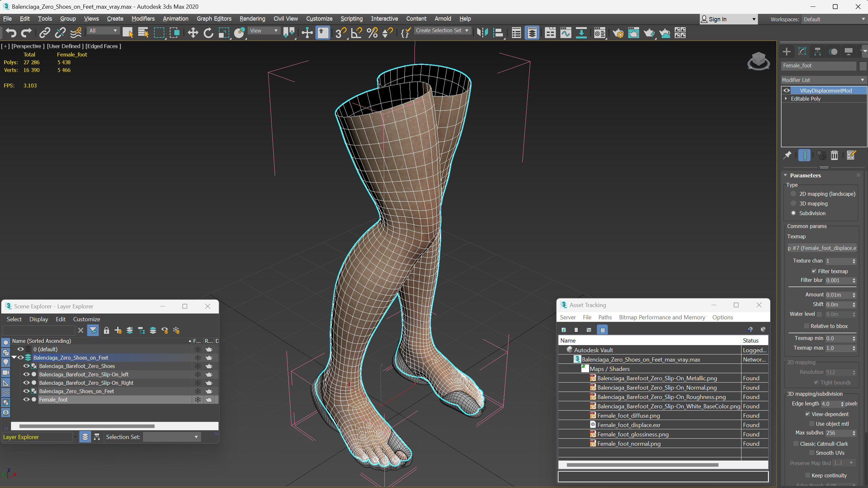Click the Pin Stack icon
This screenshot has height=488, width=868.
tap(787, 155)
